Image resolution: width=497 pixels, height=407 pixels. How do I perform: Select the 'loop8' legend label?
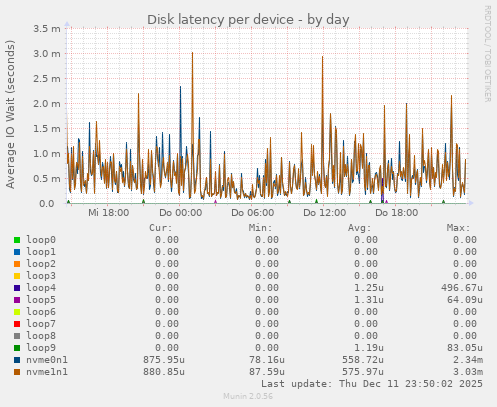point(41,336)
